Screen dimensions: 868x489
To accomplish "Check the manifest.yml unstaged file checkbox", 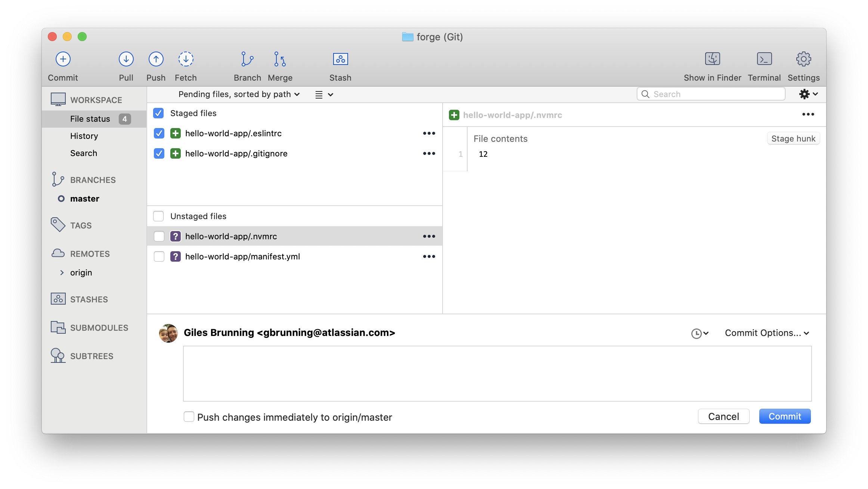I will tap(159, 256).
